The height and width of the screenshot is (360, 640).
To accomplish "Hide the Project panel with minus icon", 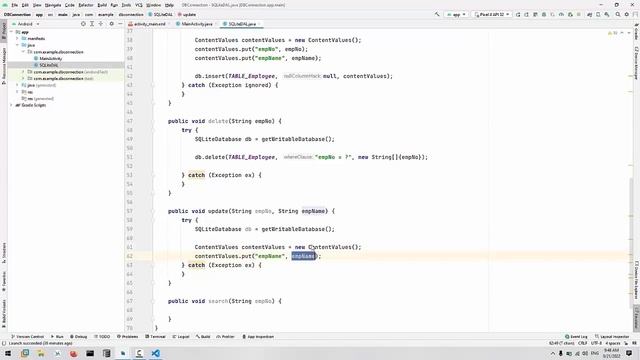I will pos(120,24).
